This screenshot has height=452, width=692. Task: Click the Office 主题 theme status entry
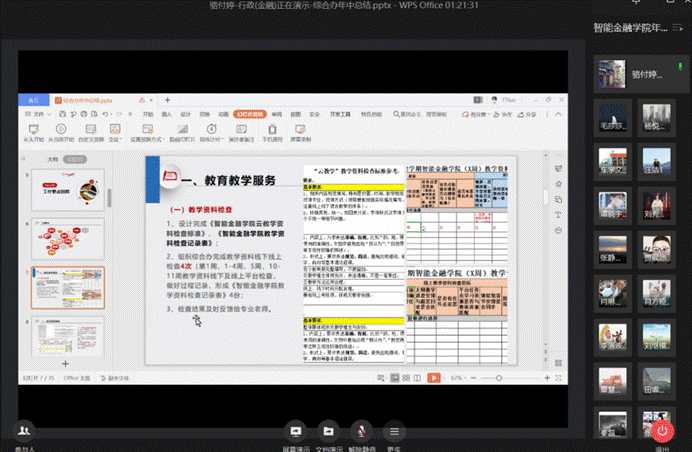(x=77, y=378)
